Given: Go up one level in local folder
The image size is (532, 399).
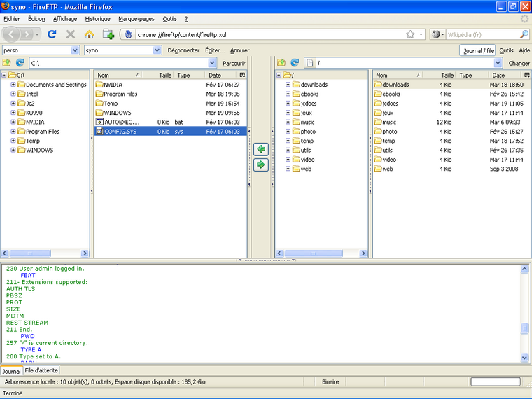Looking at the screenshot, I should [x=7, y=63].
